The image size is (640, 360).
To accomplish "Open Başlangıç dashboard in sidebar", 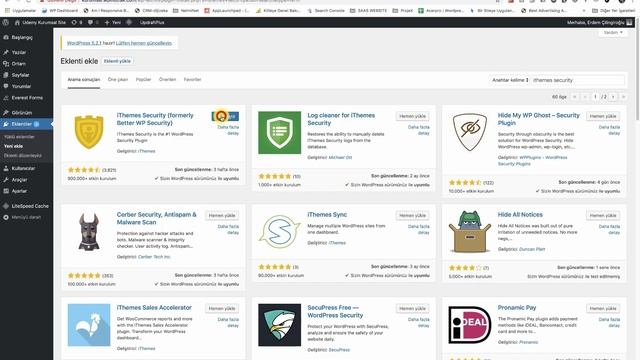I will [x=22, y=38].
